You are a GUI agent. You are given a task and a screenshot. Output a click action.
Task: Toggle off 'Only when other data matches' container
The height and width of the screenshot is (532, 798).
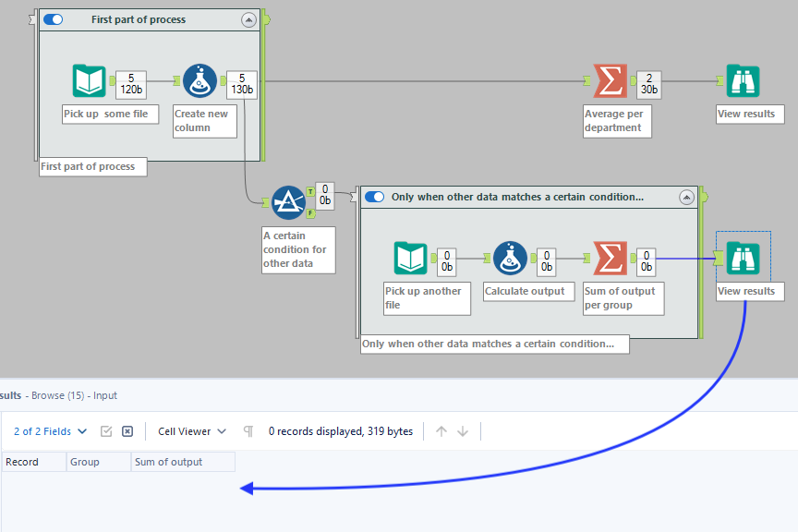[375, 197]
